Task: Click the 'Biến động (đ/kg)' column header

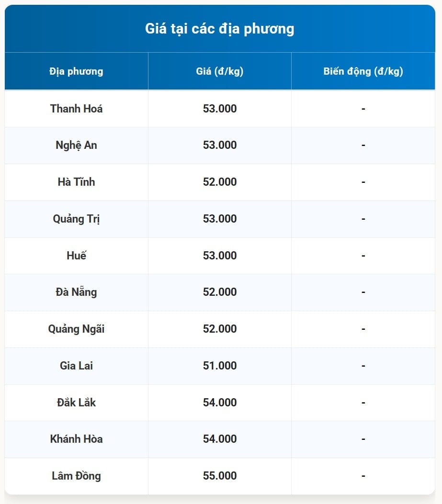Action: 363,71
